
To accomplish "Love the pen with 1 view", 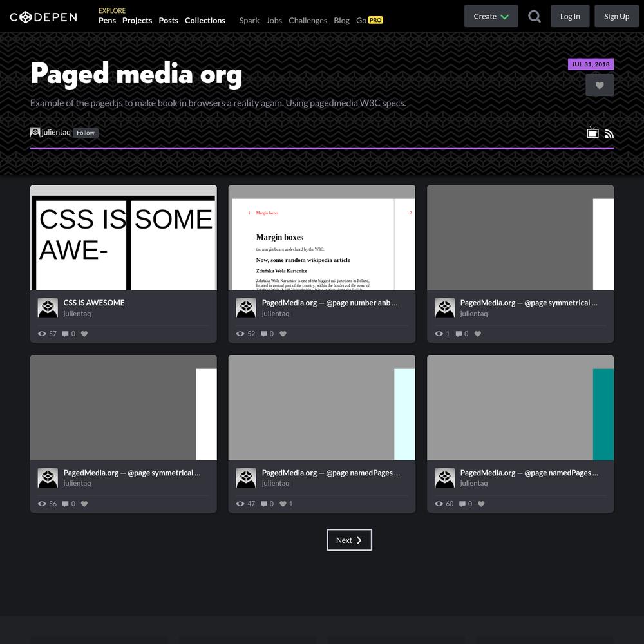I will (x=478, y=334).
